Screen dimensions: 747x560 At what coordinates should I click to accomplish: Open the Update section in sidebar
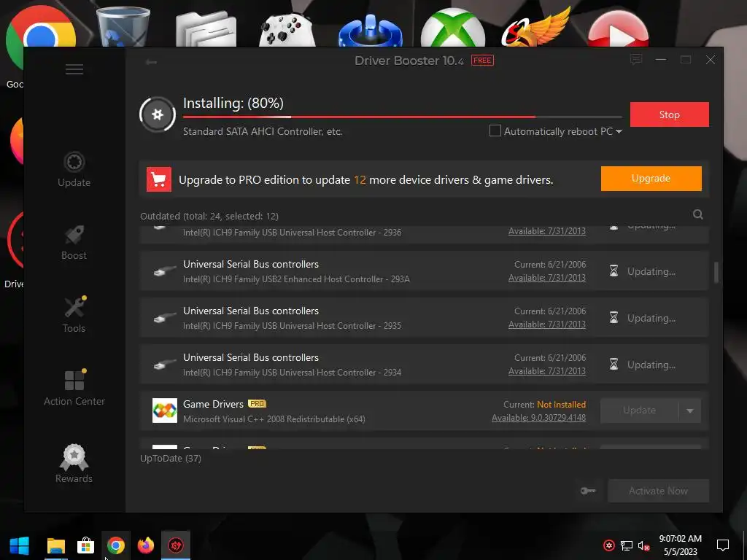(74, 169)
